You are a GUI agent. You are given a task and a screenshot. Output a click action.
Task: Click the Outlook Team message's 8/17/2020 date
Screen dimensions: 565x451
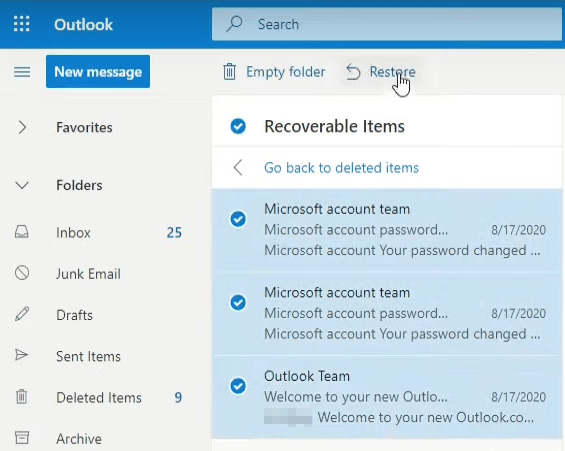click(519, 397)
